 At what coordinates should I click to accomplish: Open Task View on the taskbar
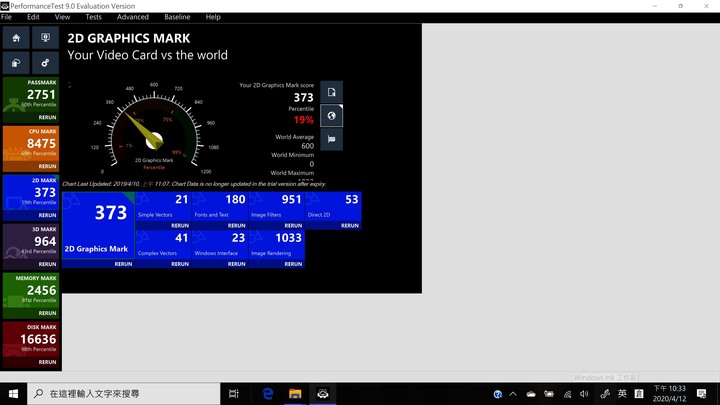234,394
